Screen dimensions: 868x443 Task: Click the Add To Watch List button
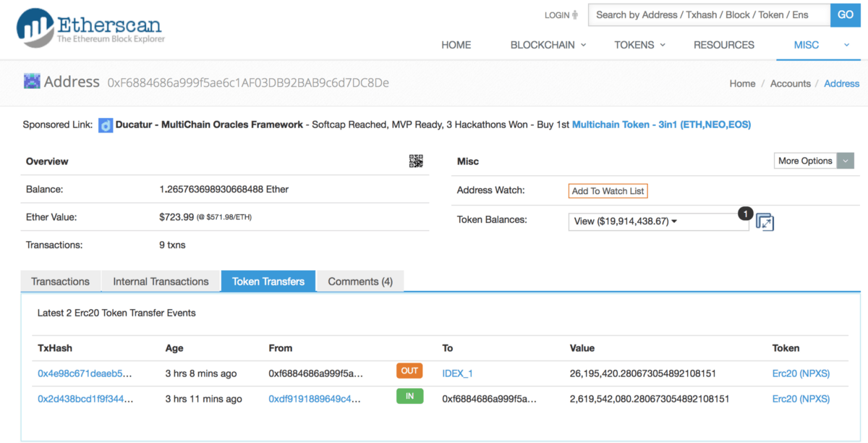(608, 191)
